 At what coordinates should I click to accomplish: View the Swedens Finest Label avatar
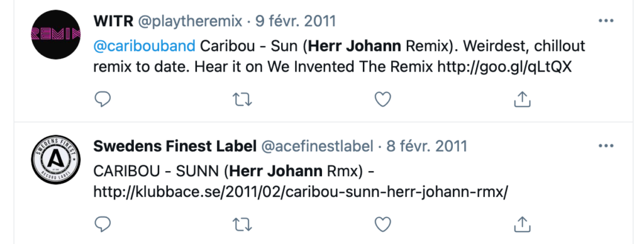pyautogui.click(x=56, y=159)
